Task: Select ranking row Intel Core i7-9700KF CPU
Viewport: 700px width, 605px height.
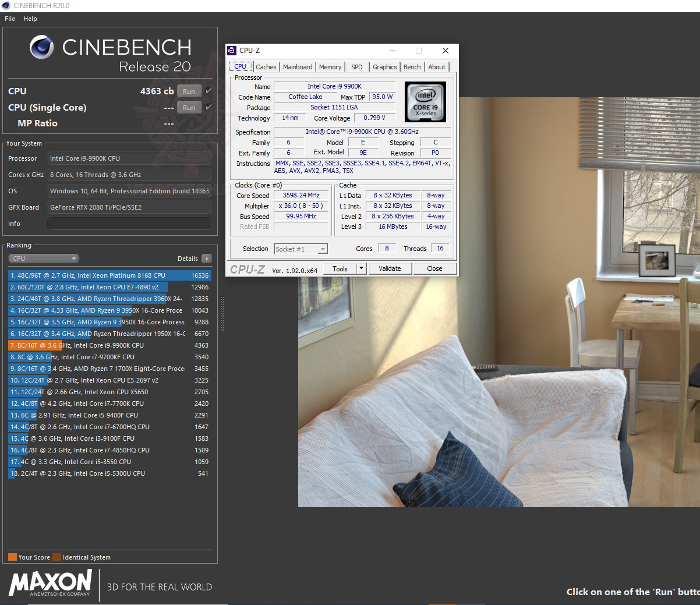Action: (109, 357)
